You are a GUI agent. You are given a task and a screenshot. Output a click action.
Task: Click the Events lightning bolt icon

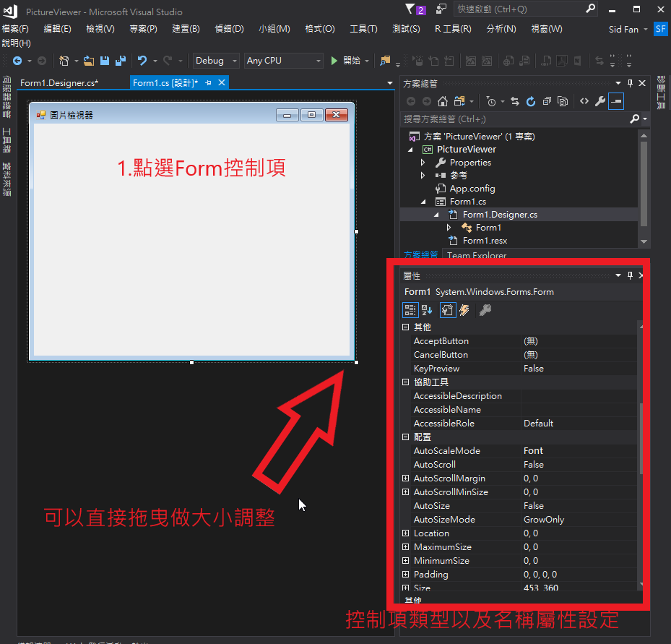[x=464, y=310]
